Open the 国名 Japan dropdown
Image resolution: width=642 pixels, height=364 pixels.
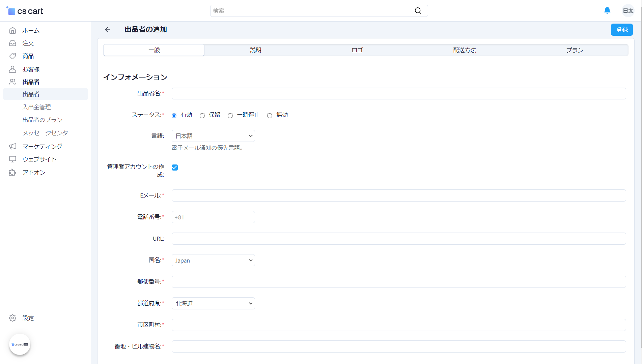pos(213,260)
